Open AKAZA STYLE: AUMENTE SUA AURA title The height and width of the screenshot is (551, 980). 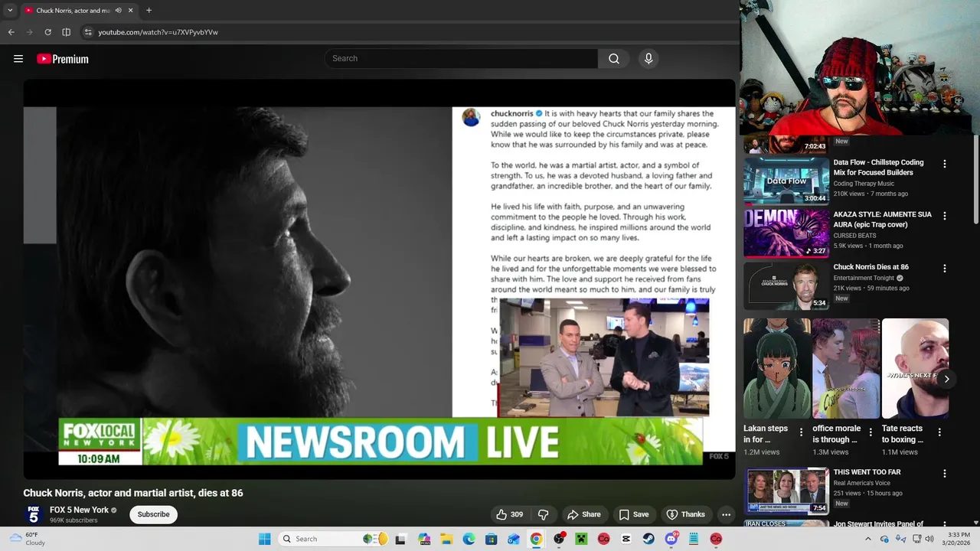pos(882,220)
